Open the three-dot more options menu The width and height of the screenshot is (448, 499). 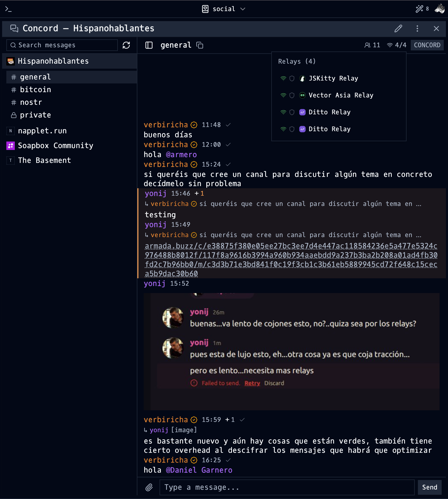tap(417, 29)
